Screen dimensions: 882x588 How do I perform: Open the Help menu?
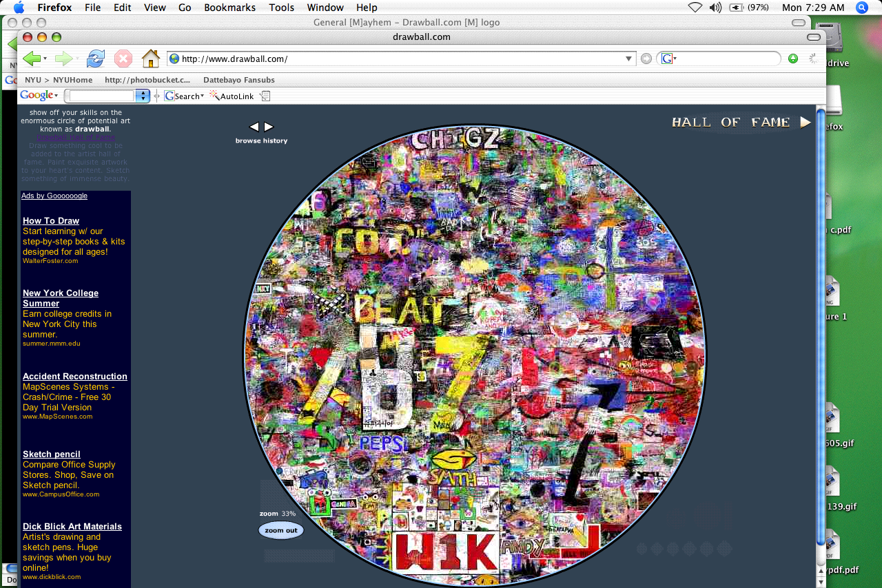367,8
